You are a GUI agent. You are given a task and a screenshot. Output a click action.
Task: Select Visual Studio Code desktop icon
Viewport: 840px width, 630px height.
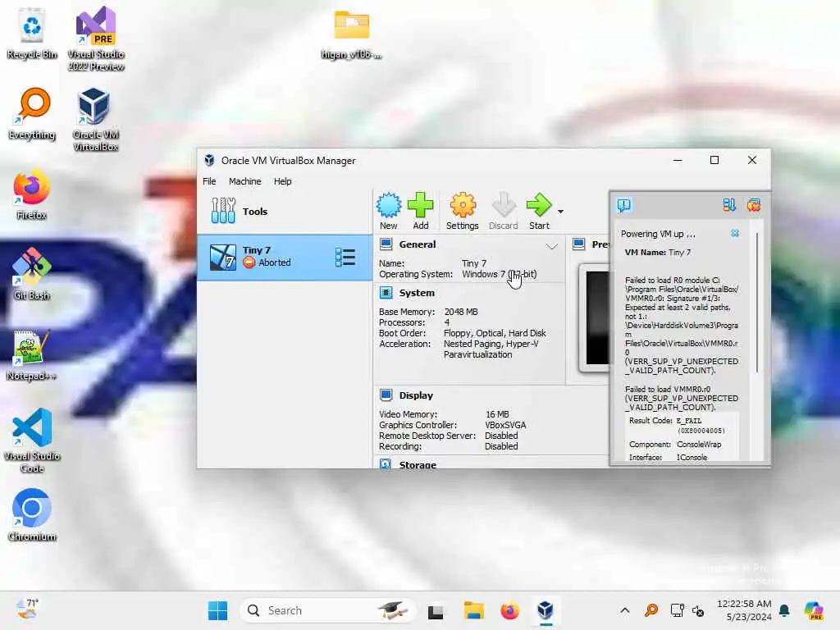tap(32, 441)
